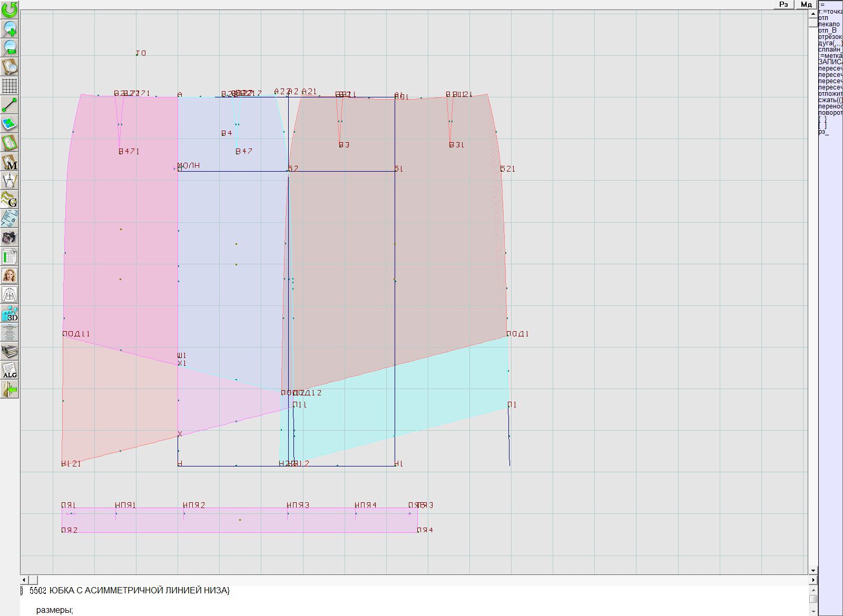Click the Мд button
The image size is (843, 616).
tap(806, 4)
